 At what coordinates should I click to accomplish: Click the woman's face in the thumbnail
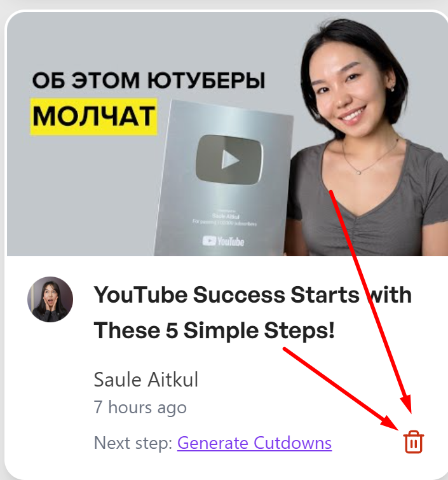pos(349,89)
